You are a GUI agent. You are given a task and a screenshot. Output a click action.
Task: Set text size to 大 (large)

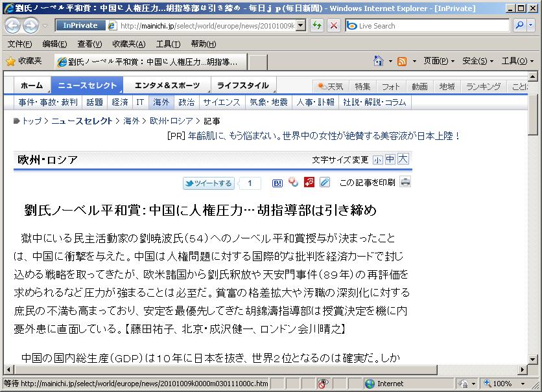coord(403,159)
